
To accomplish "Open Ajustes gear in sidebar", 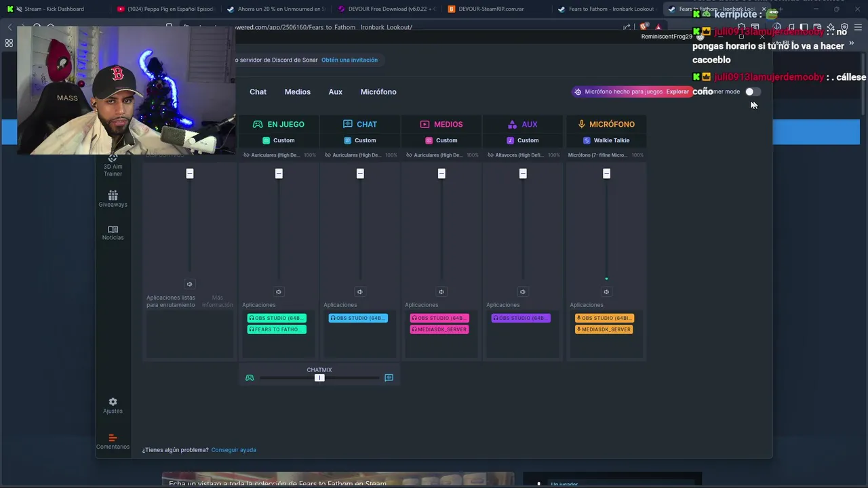I will pos(113,405).
